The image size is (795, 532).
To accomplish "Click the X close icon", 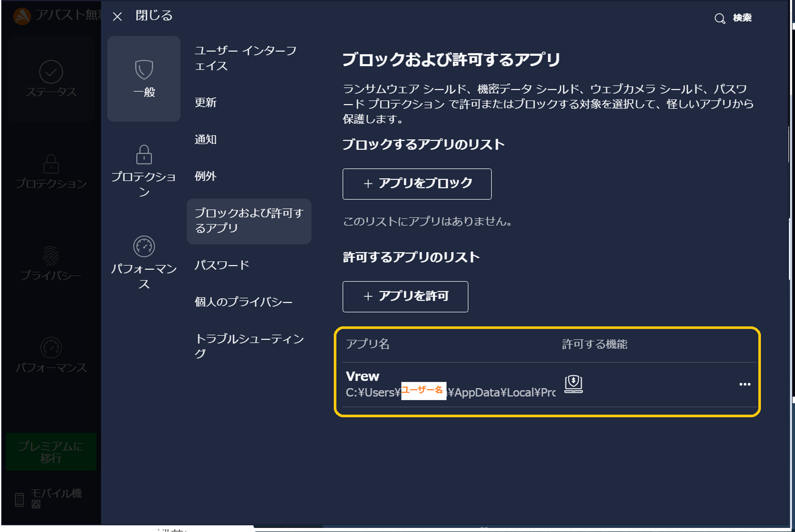I will click(117, 16).
